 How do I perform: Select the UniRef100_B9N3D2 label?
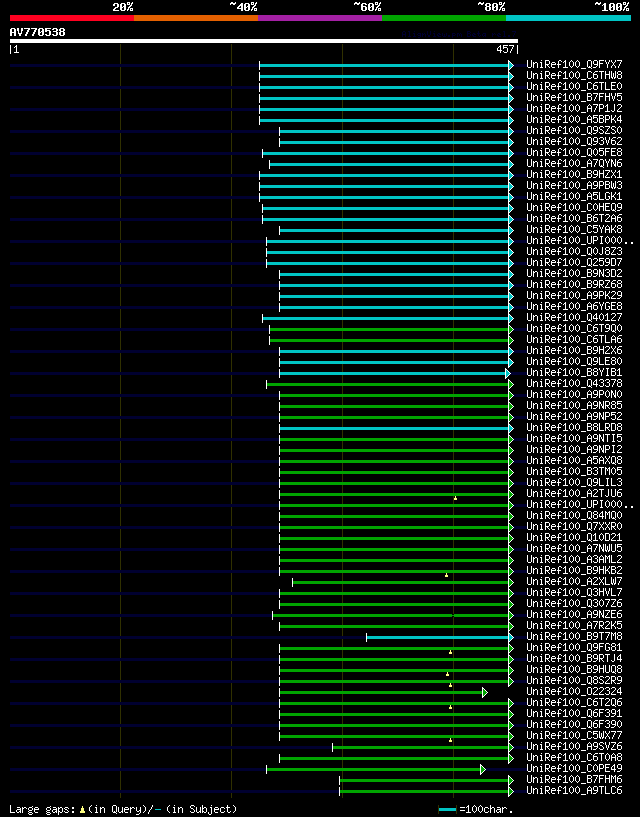pyautogui.click(x=574, y=274)
